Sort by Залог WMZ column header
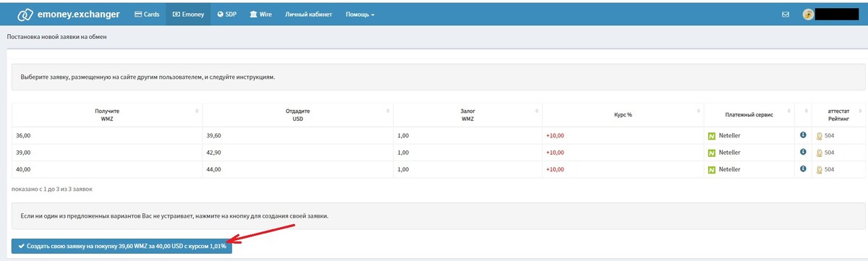Image resolution: width=868 pixels, height=261 pixels. (x=467, y=114)
